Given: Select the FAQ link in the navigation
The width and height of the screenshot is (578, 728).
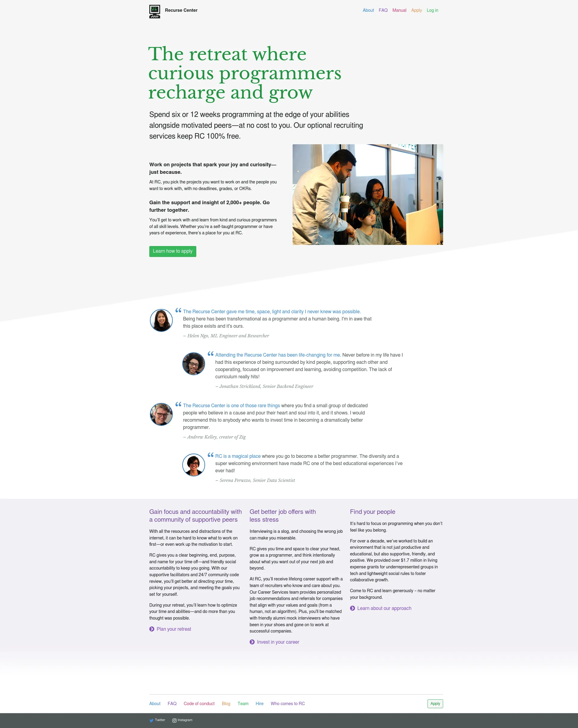Looking at the screenshot, I should click(x=383, y=10).
